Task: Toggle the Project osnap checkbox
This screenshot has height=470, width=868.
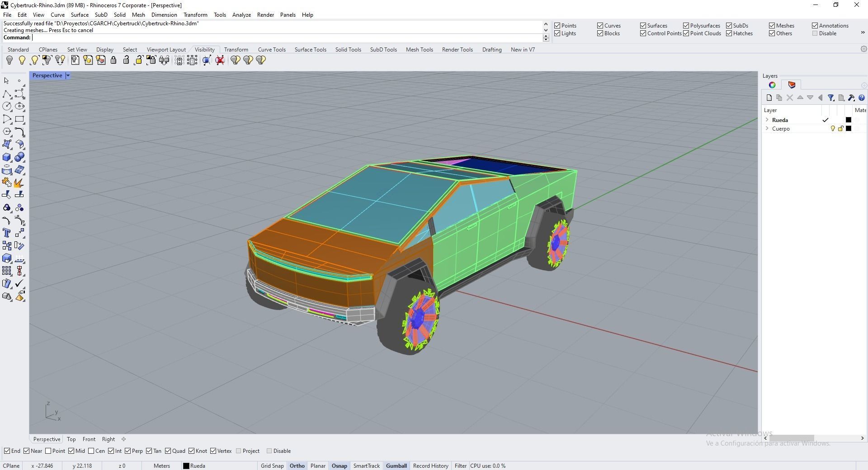Action: (x=239, y=451)
